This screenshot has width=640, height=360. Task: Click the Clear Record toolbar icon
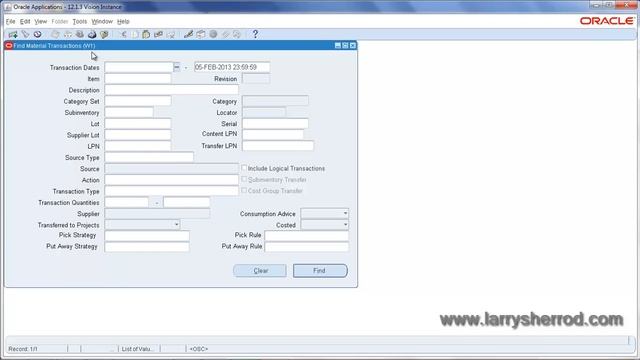pos(158,34)
